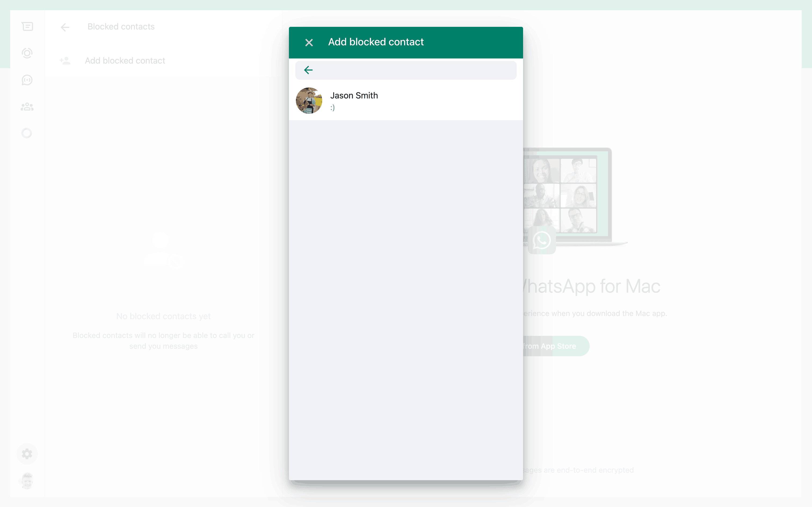
Task: Click the smiley status under Jason Smith
Action: (x=332, y=108)
